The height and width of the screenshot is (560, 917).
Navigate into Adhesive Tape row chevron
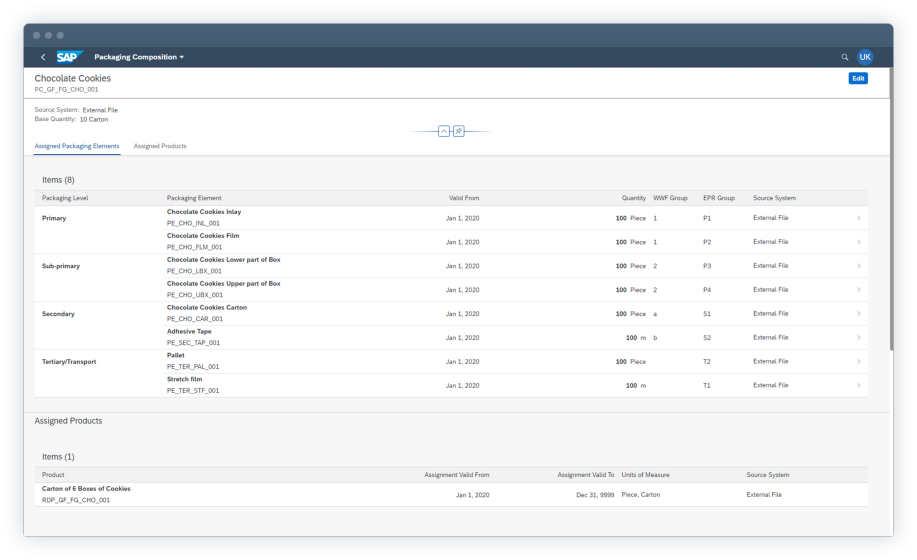(x=858, y=338)
